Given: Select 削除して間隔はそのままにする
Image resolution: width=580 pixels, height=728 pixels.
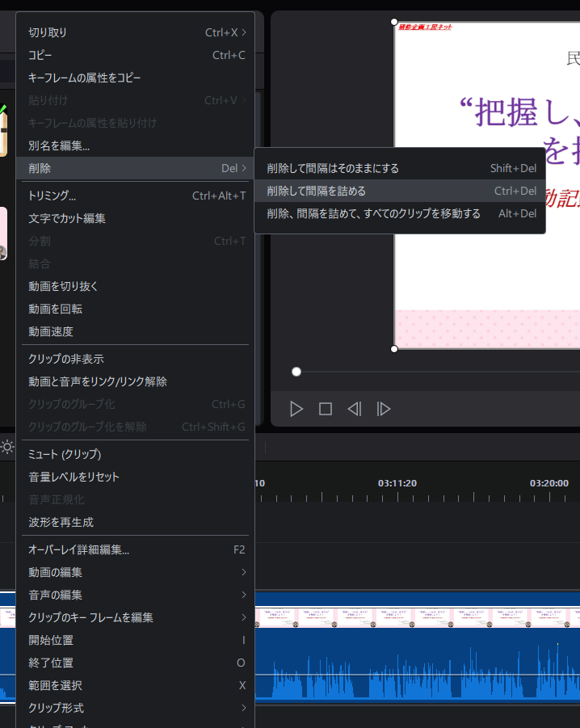Looking at the screenshot, I should click(x=333, y=168).
